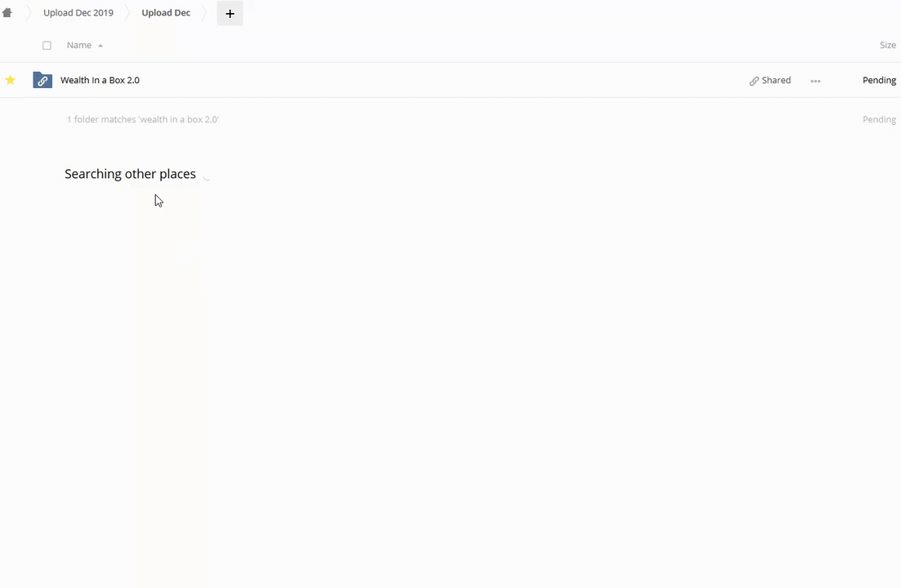Screen dimensions: 901x588
Task: Select the 'Upload Dec' breadcrumb
Action: tap(166, 13)
